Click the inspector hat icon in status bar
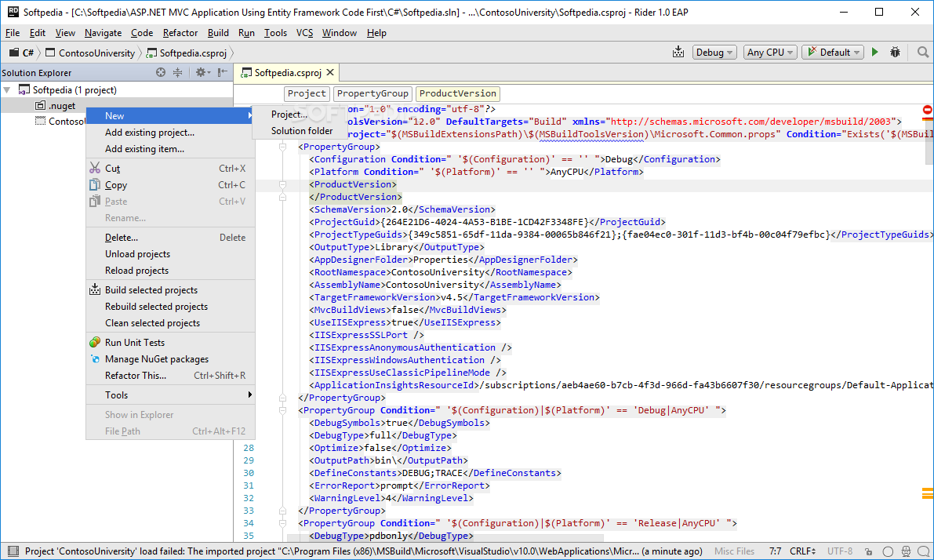The width and height of the screenshot is (934, 560). click(906, 551)
